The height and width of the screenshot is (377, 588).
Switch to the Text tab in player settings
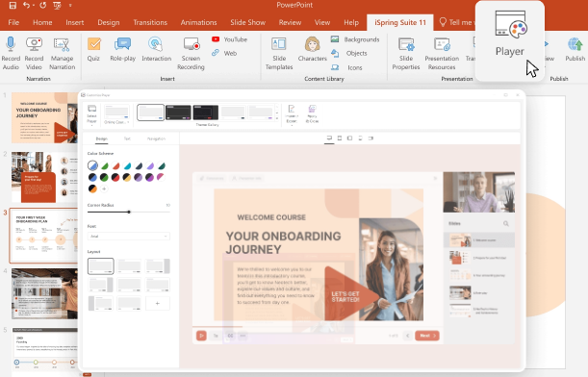[x=127, y=138]
